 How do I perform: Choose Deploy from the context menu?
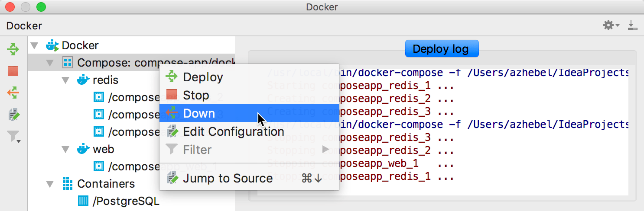tap(249, 77)
